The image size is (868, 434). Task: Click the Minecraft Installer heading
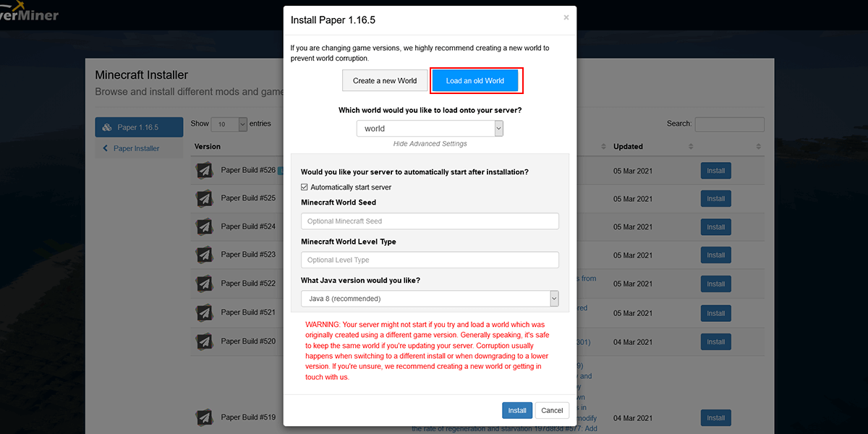coord(142,75)
